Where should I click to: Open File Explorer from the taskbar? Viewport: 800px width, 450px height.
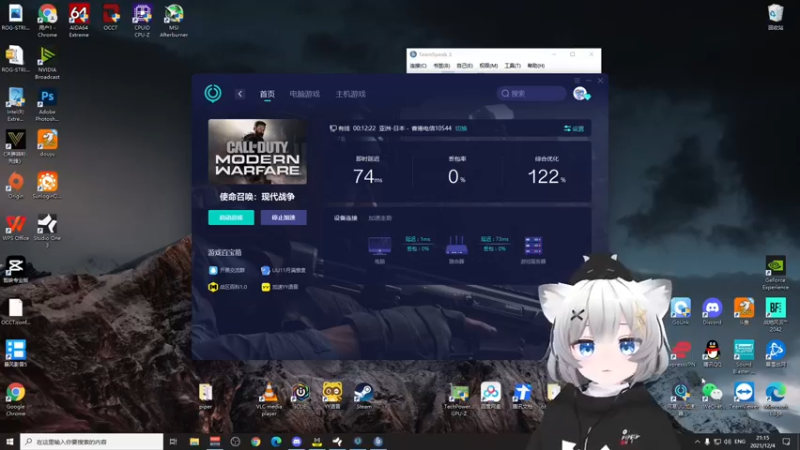point(194,441)
